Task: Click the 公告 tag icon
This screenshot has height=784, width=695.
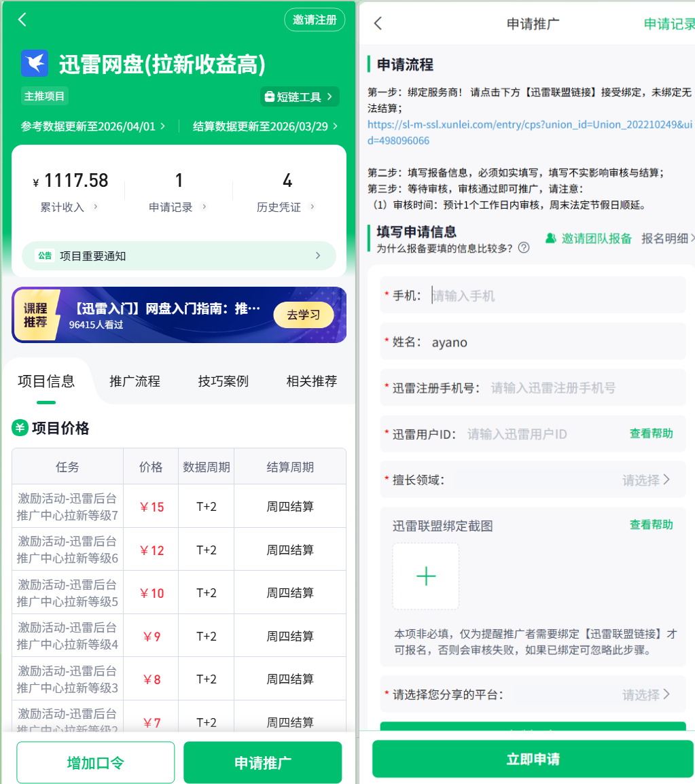Action: 45,255
